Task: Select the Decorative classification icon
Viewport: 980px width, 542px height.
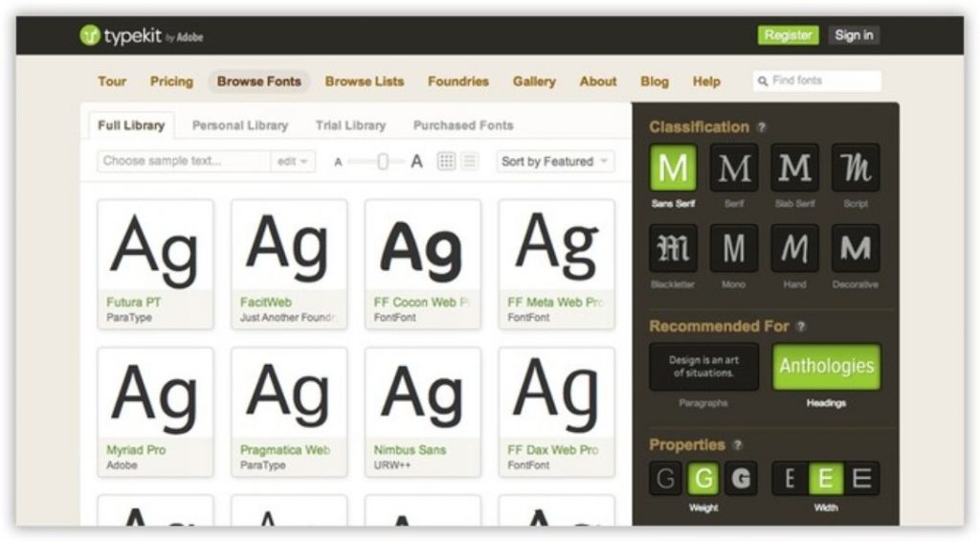Action: coord(856,248)
